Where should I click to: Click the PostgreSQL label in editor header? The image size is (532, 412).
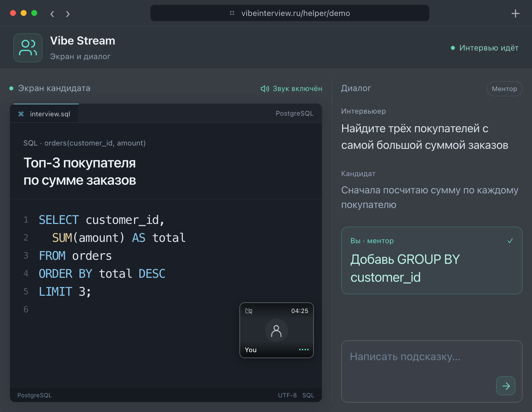295,113
